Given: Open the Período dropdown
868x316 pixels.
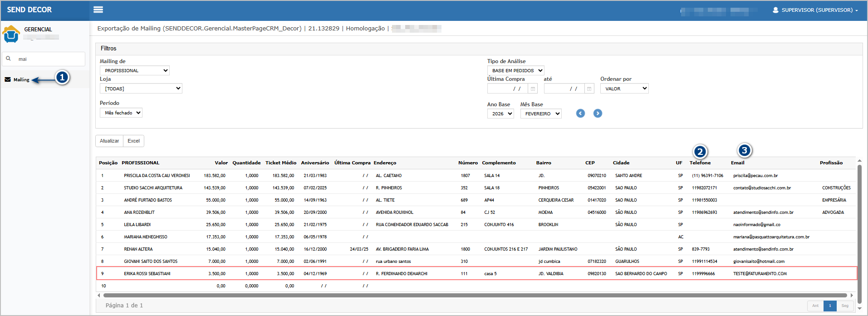Looking at the screenshot, I should coord(121,113).
